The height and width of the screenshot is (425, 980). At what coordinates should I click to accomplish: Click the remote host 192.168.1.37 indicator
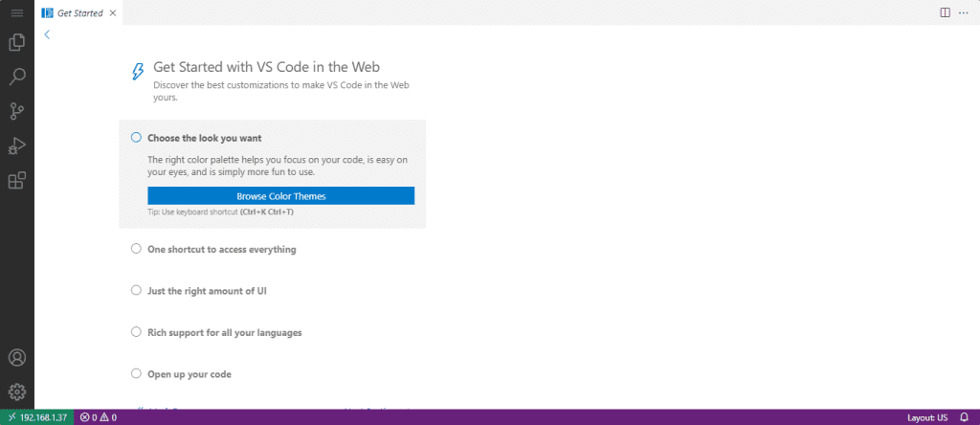click(x=36, y=417)
